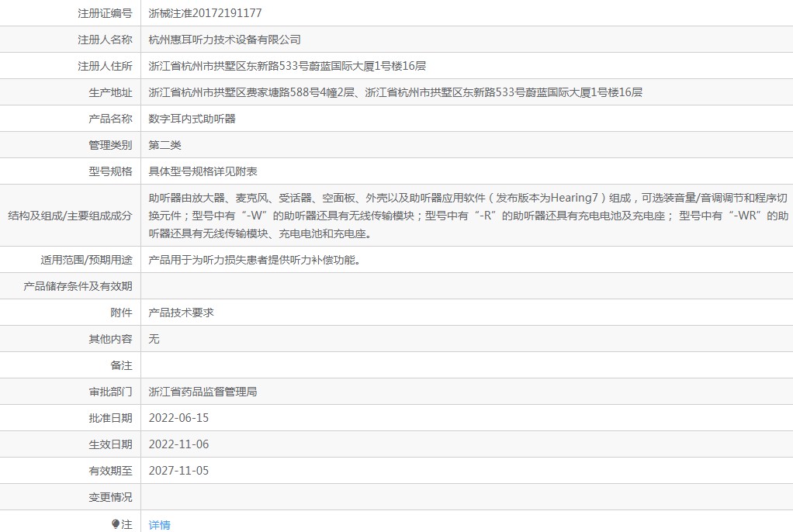Image resolution: width=793 pixels, height=532 pixels.
Task: Click the 产品技术要求 attachment value
Action: [181, 313]
